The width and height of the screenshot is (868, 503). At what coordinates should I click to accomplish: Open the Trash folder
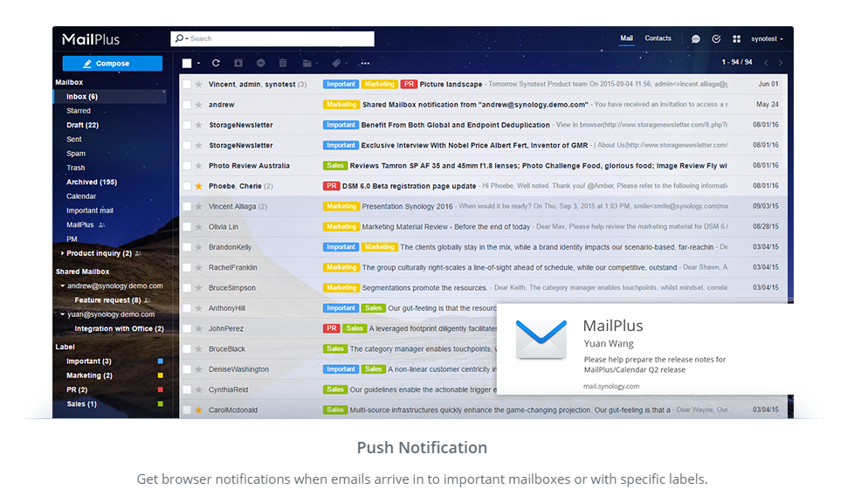click(75, 168)
